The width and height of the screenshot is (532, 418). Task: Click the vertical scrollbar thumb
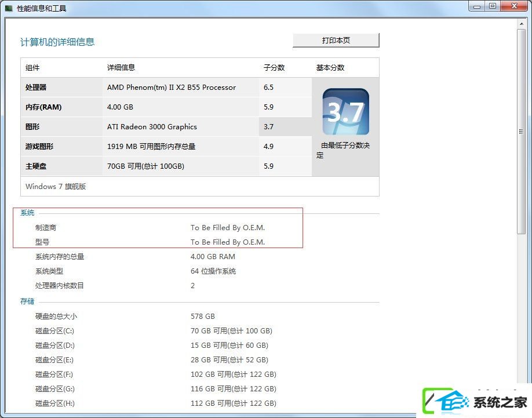coord(521,131)
